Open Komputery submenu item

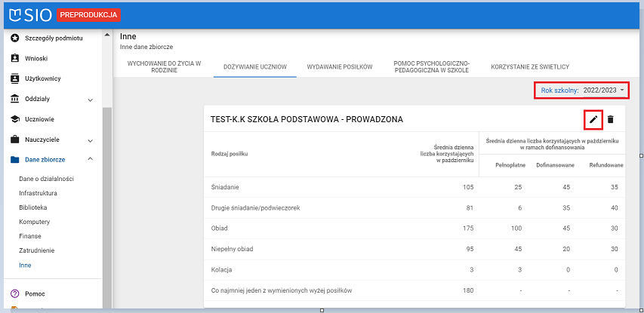pyautogui.click(x=34, y=222)
